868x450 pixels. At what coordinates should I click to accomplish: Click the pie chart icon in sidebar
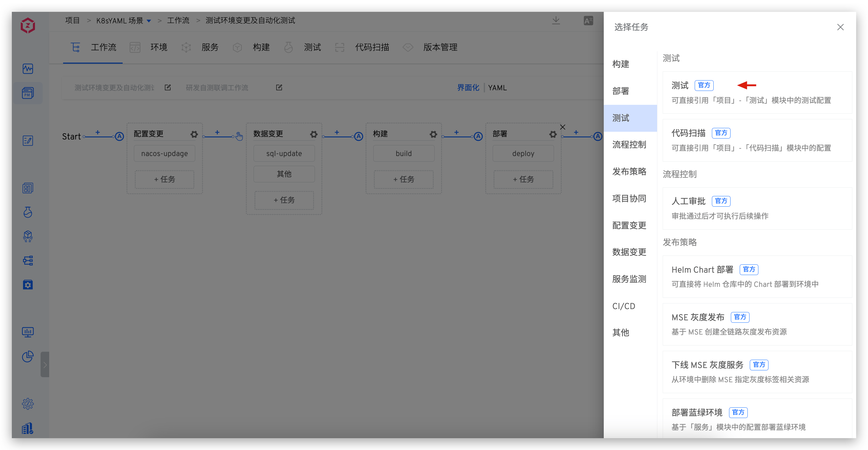pos(28,356)
